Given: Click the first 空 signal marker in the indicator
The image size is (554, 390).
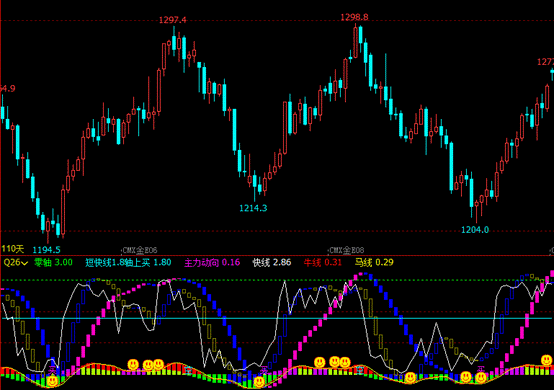Looking at the screenshot, I should pos(188,370).
